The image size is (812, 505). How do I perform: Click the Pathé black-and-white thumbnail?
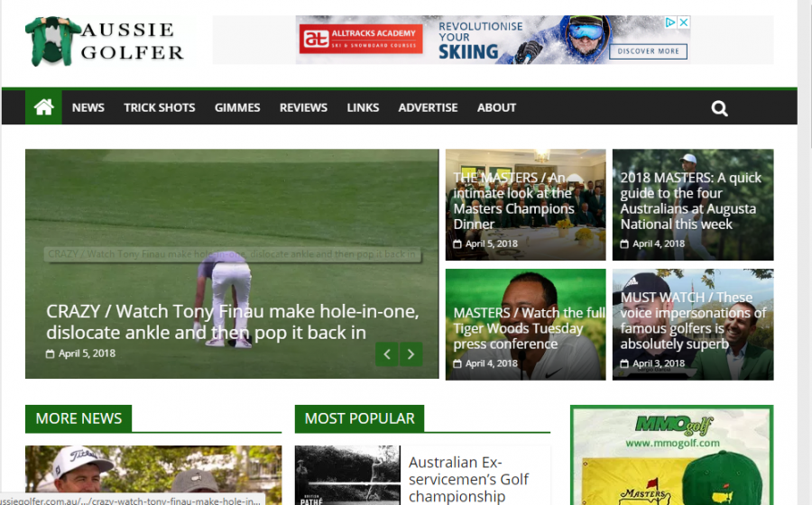coord(347,475)
